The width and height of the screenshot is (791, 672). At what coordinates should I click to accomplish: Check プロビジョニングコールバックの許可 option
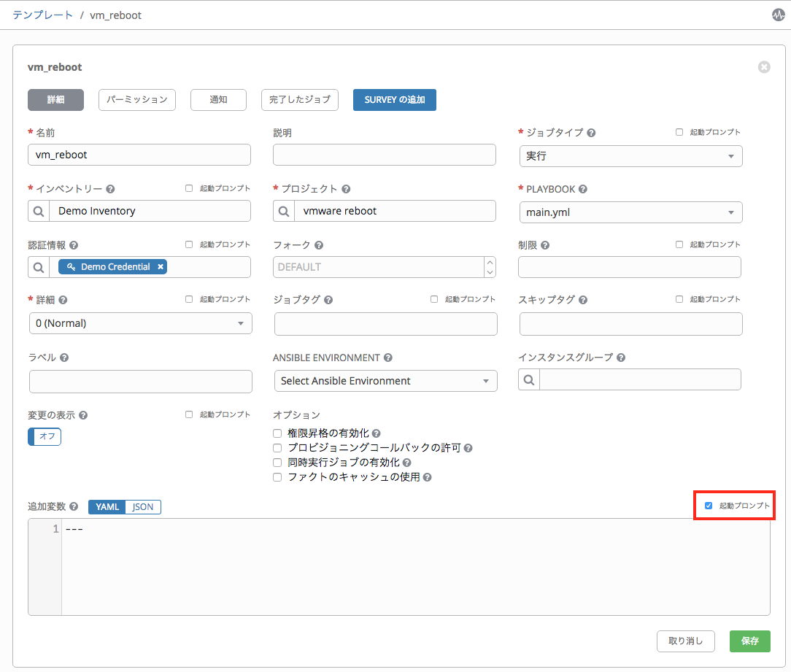pyautogui.click(x=277, y=448)
